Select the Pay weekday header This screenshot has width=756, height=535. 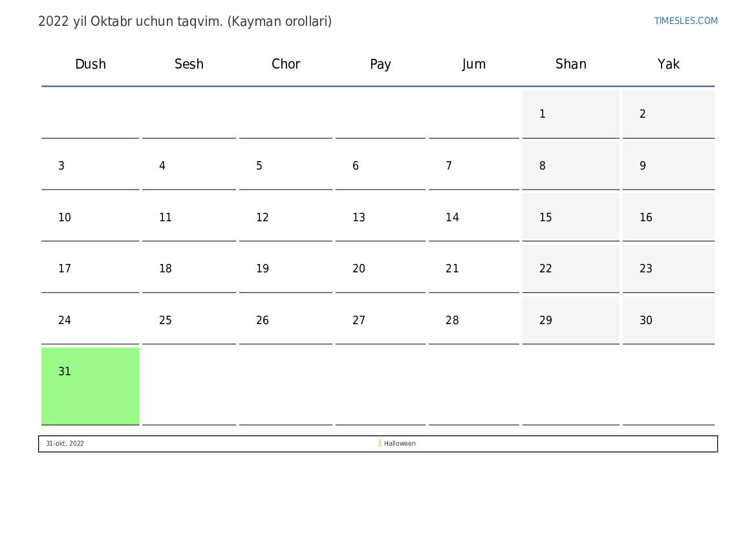tap(380, 64)
